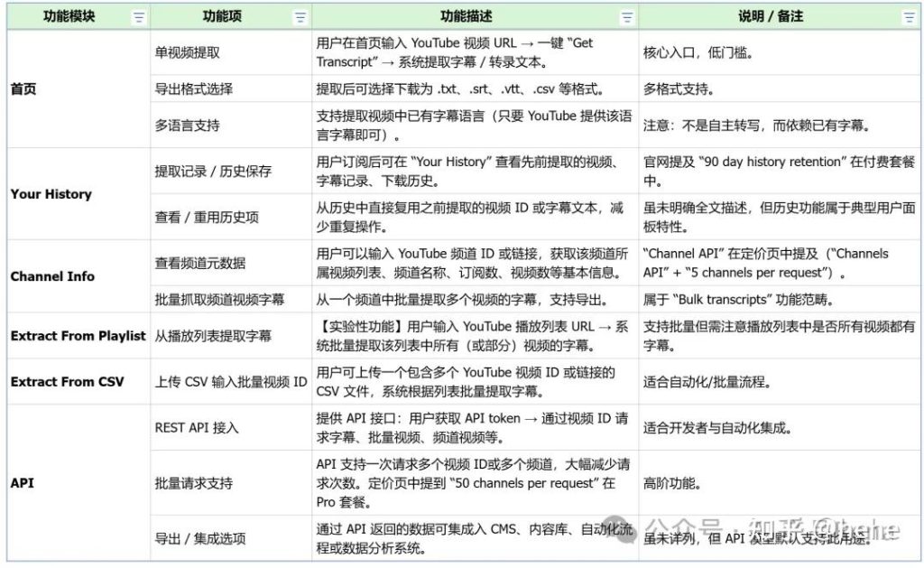The image size is (924, 568).
Task: Select the Your History module row
Action: click(51, 194)
